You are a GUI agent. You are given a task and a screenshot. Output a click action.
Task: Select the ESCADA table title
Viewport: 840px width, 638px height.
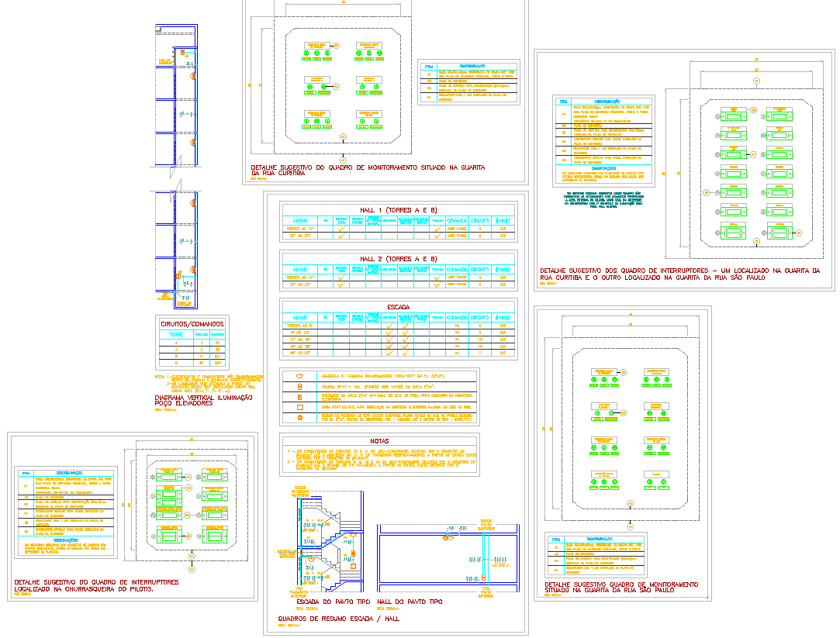click(399, 307)
